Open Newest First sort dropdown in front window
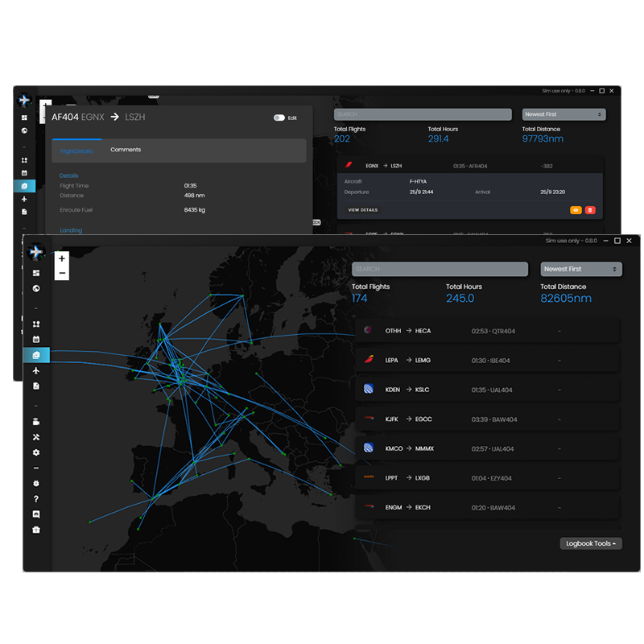The height and width of the screenshot is (644, 644). (x=582, y=269)
